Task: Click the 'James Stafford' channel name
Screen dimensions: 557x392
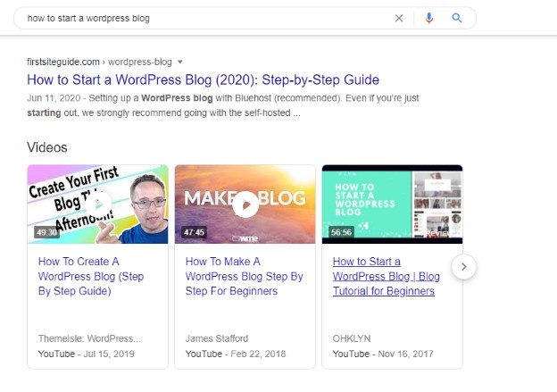Action: tap(217, 338)
